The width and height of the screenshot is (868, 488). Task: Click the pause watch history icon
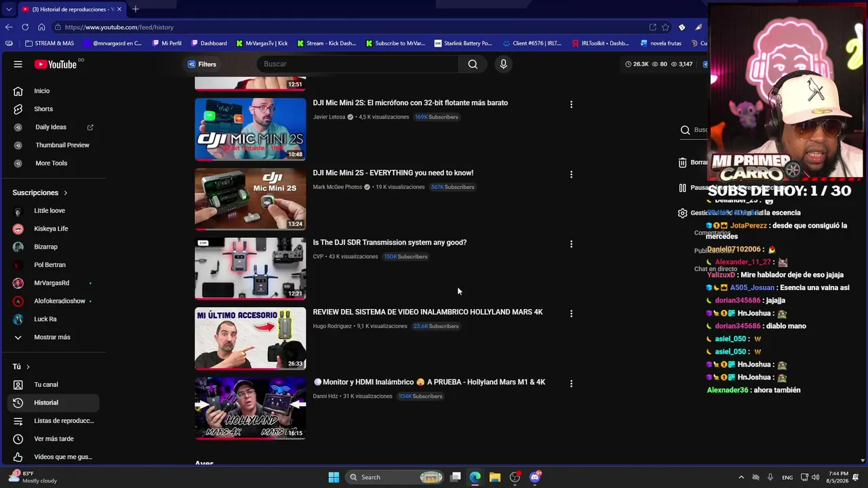(683, 188)
